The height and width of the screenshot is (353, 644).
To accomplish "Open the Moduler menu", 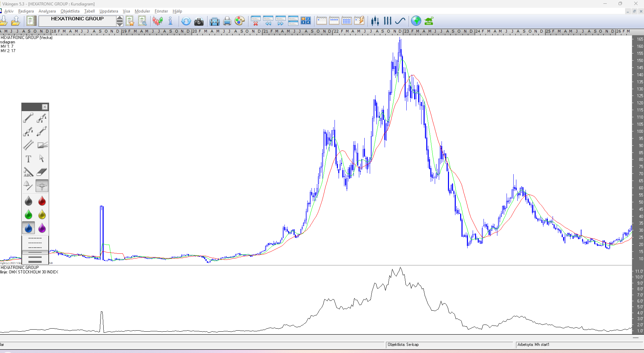I will [142, 11].
